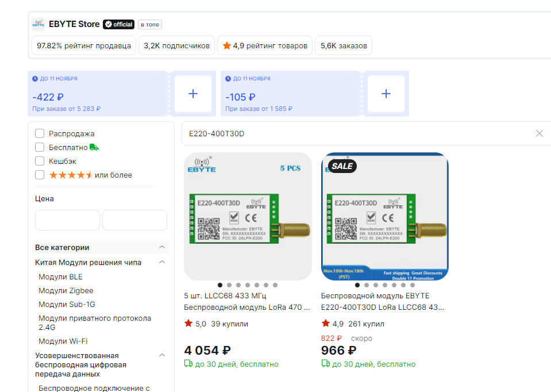The width and height of the screenshot is (551, 392).
Task: Open Модули Sub-1G category
Action: point(67,304)
